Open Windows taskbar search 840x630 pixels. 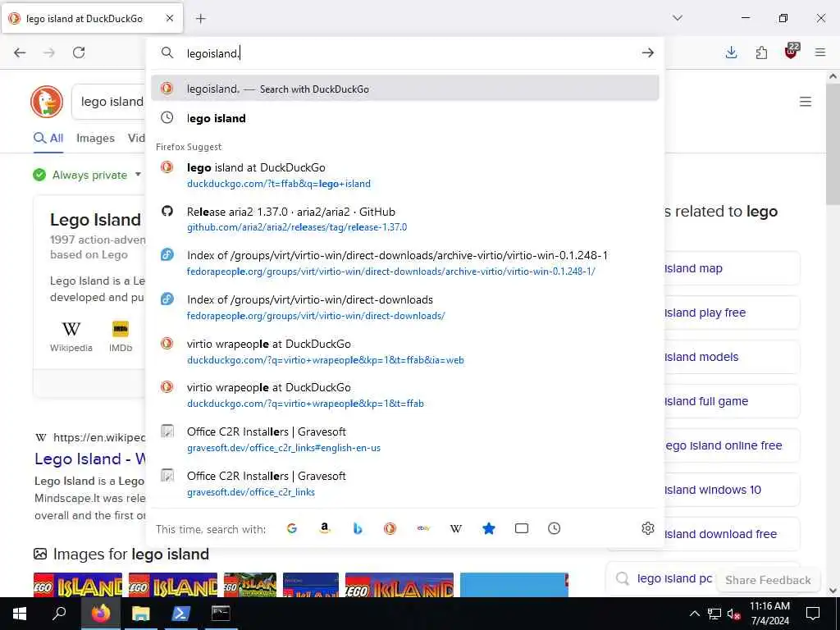pos(59,614)
